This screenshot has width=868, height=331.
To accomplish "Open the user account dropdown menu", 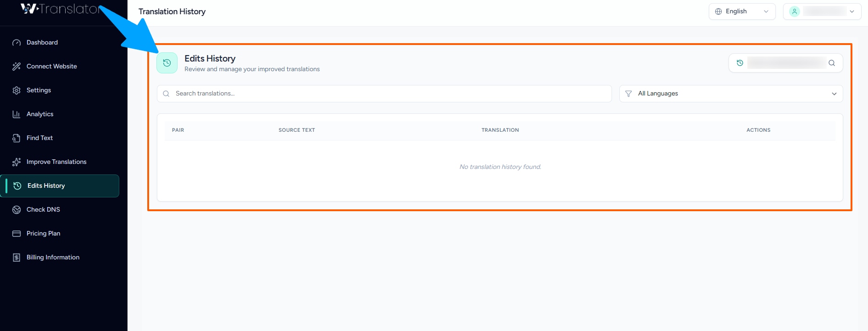I will pos(822,11).
